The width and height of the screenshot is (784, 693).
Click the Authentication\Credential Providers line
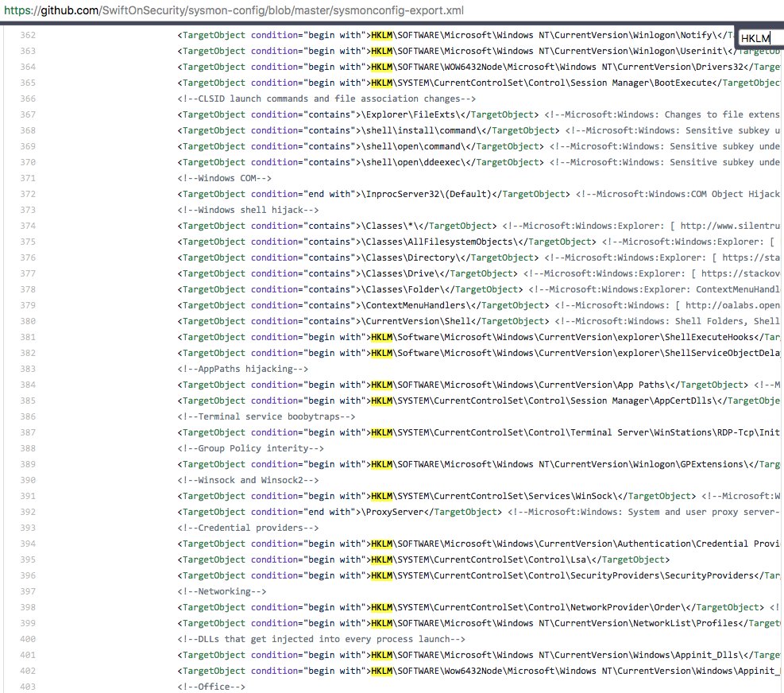click(479, 544)
